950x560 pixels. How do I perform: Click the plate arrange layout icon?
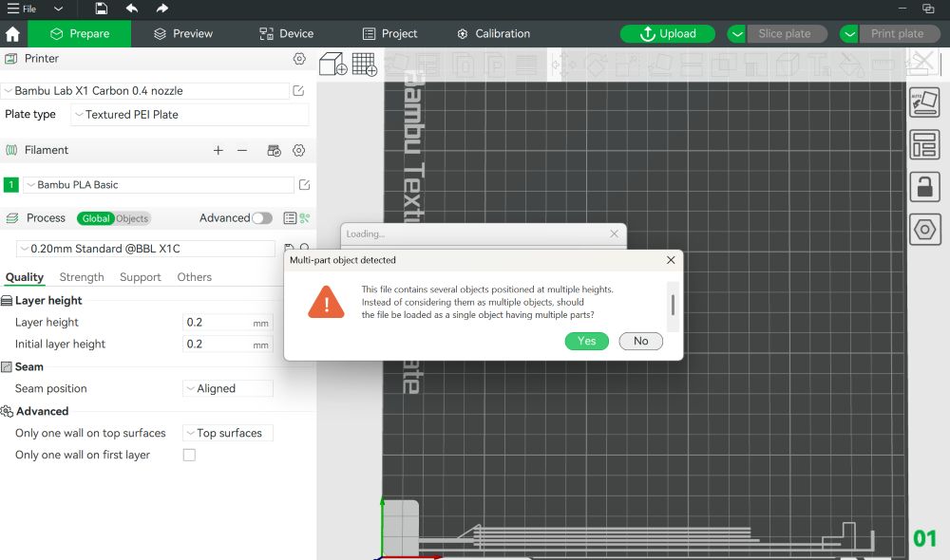tap(924, 144)
